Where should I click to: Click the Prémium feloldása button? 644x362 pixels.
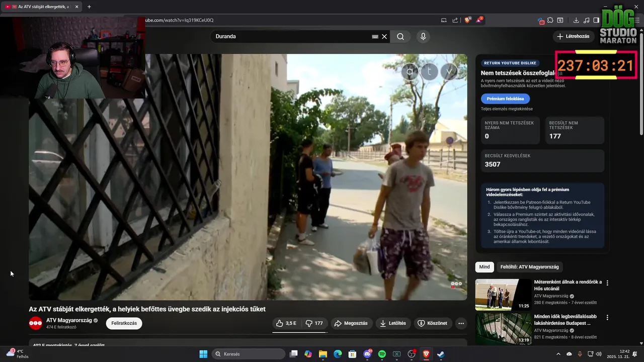[x=505, y=99]
